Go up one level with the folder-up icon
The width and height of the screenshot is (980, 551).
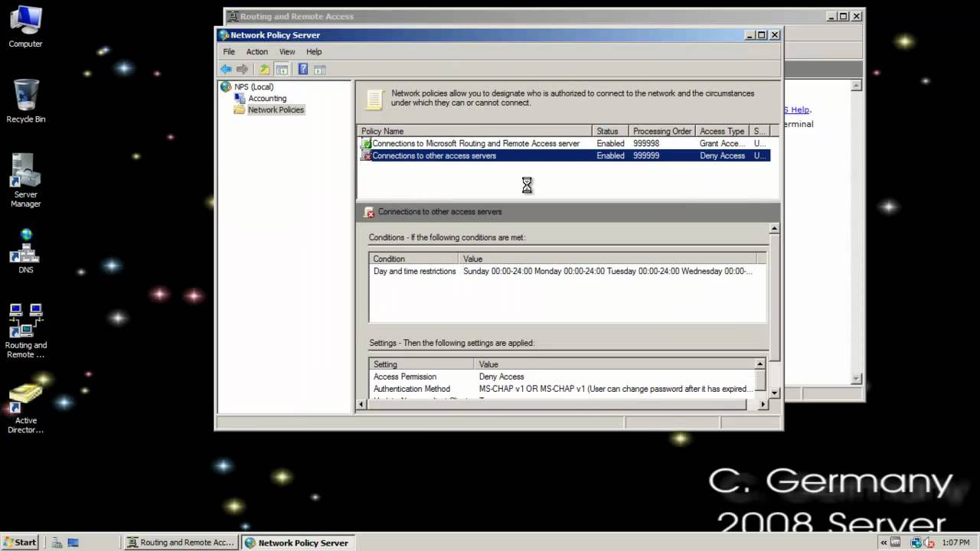pyautogui.click(x=265, y=69)
